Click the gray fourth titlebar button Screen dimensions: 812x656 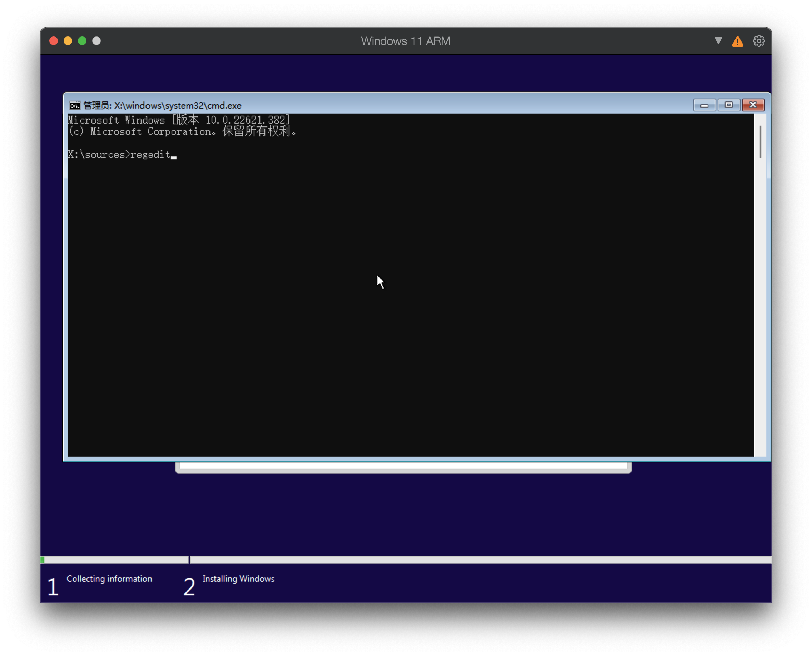point(97,41)
